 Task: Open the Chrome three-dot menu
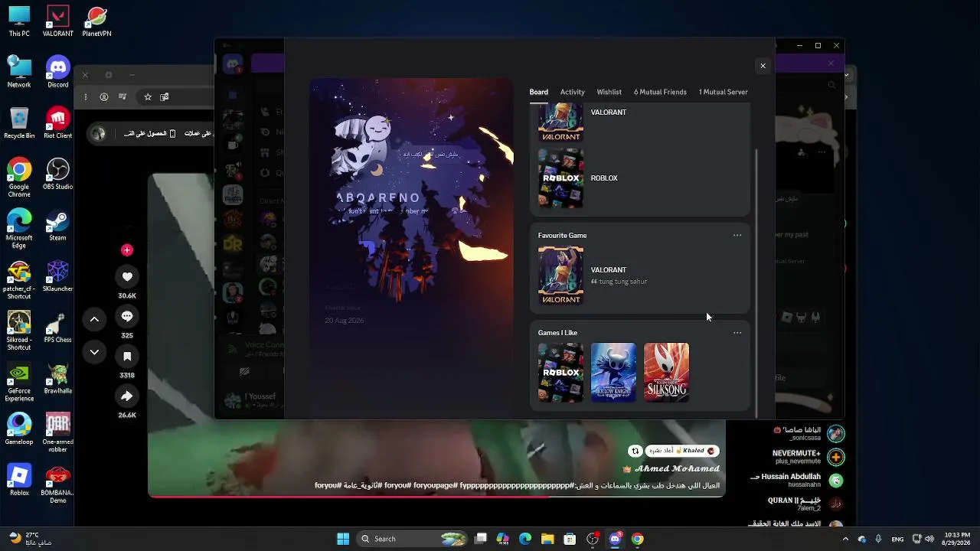point(86,96)
